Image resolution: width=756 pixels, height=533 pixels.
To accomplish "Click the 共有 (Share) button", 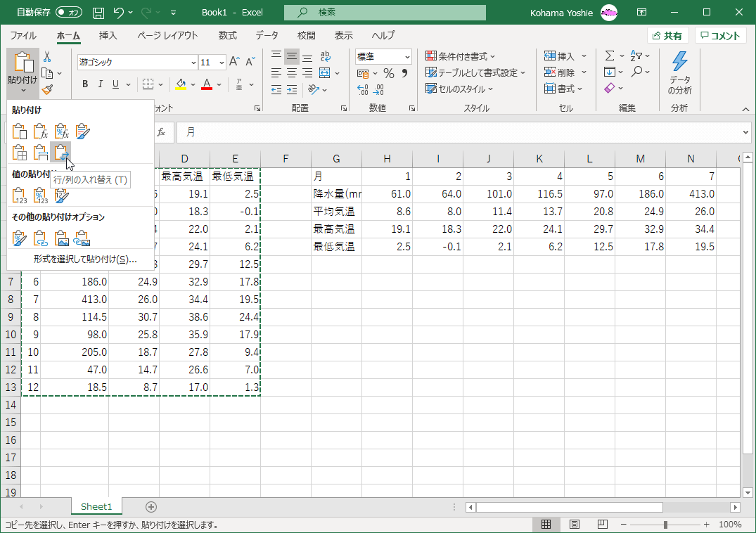I will (x=667, y=36).
